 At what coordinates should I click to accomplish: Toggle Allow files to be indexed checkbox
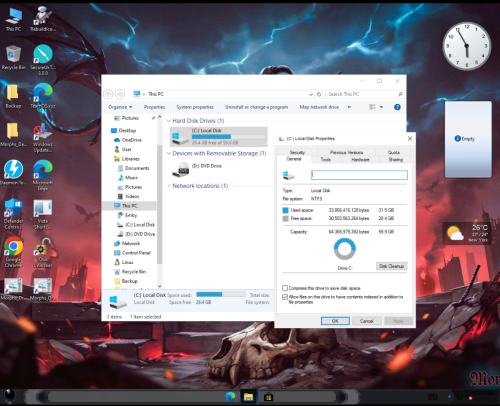pyautogui.click(x=285, y=297)
